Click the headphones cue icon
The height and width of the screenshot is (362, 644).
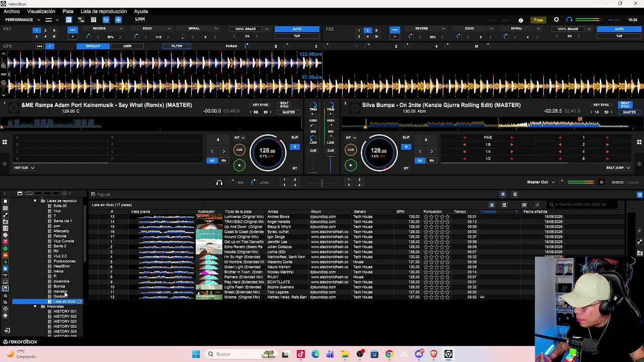point(219,183)
